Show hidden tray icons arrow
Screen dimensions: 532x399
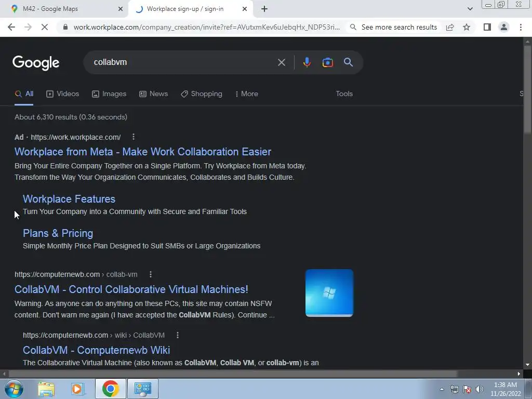click(x=442, y=389)
